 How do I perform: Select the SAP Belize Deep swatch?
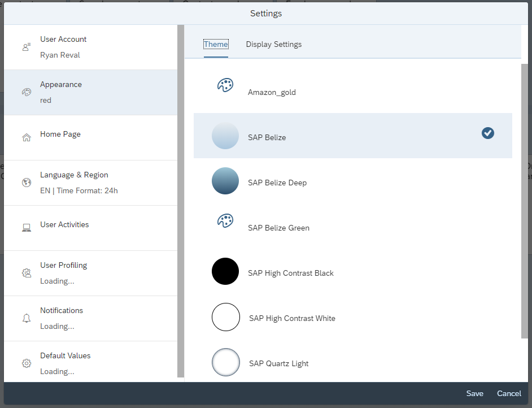[225, 181]
